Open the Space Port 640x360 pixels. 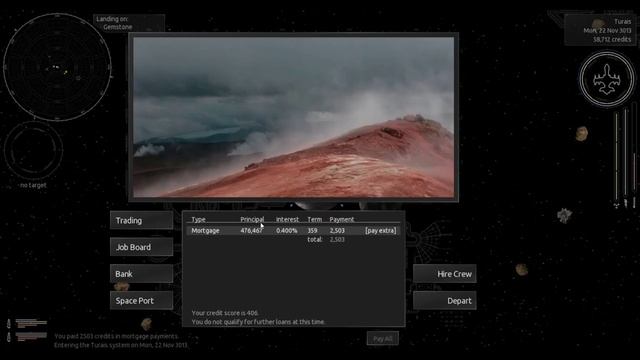(x=141, y=301)
